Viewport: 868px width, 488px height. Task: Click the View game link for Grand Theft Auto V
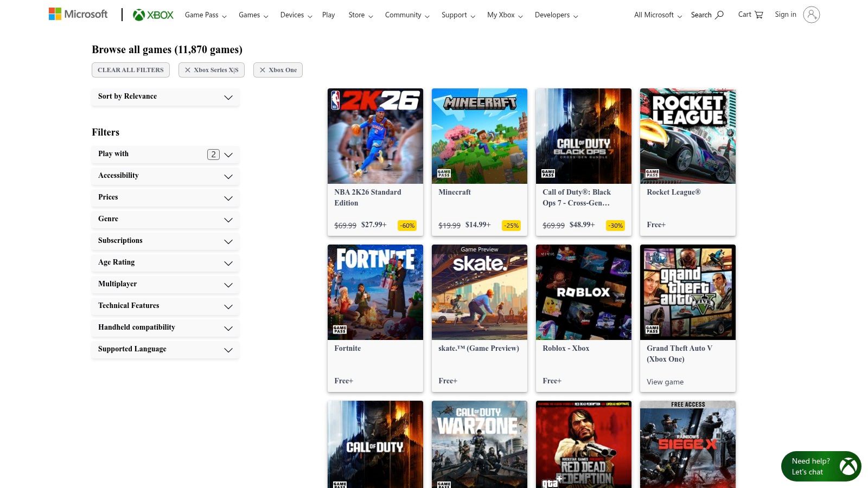[x=665, y=382]
